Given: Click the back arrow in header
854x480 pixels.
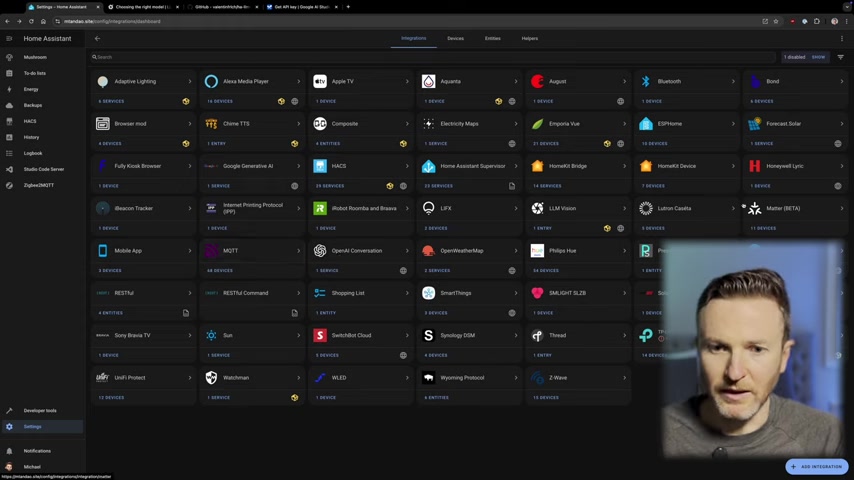Looking at the screenshot, I should coord(97,39).
